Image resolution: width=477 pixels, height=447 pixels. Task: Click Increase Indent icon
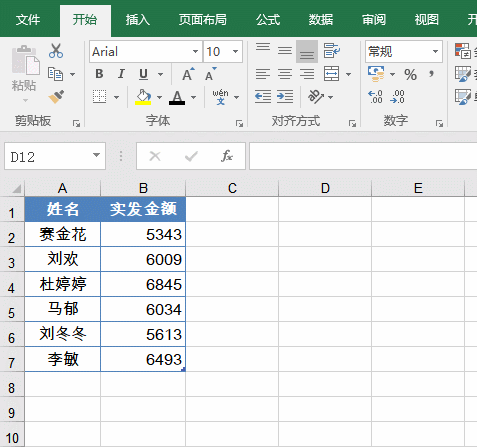pyautogui.click(x=285, y=97)
